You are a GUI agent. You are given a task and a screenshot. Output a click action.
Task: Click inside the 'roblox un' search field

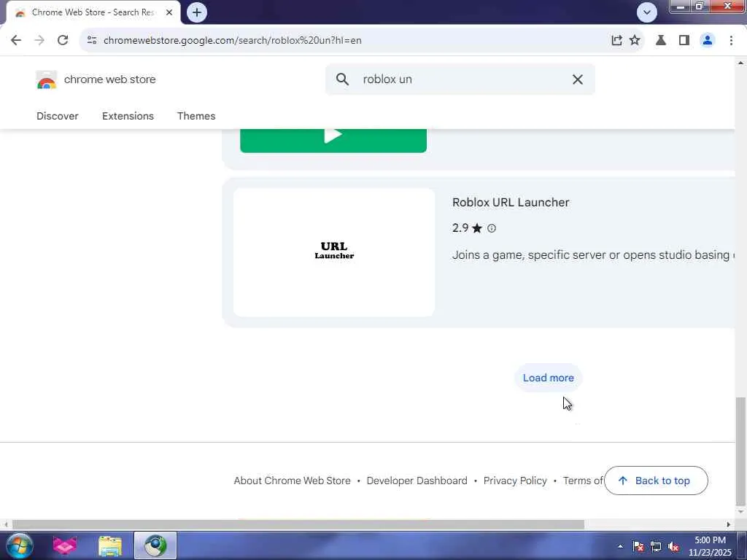(x=460, y=79)
